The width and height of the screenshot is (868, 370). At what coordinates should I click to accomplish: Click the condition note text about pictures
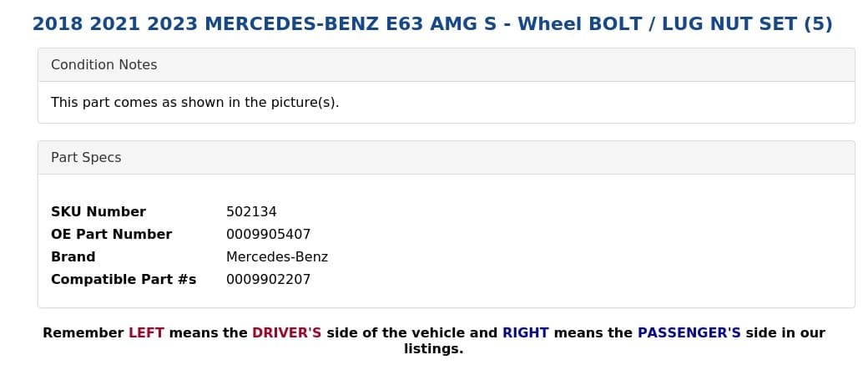pyautogui.click(x=194, y=103)
